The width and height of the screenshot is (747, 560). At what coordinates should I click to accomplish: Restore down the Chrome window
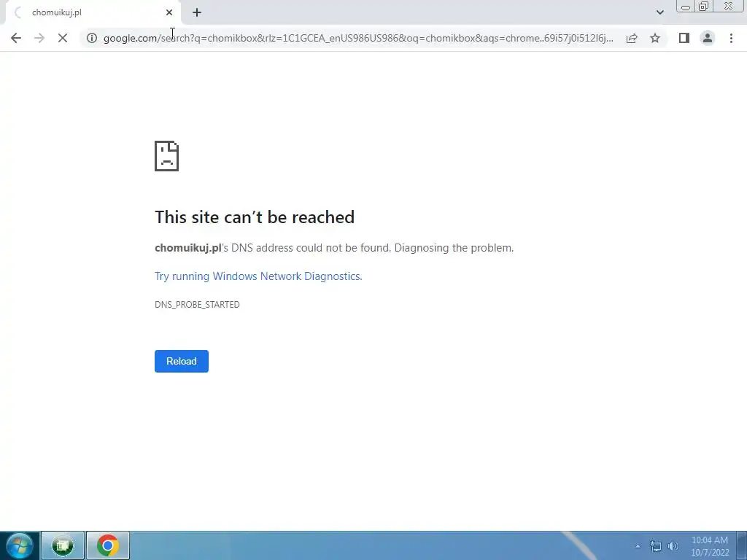[x=703, y=6]
